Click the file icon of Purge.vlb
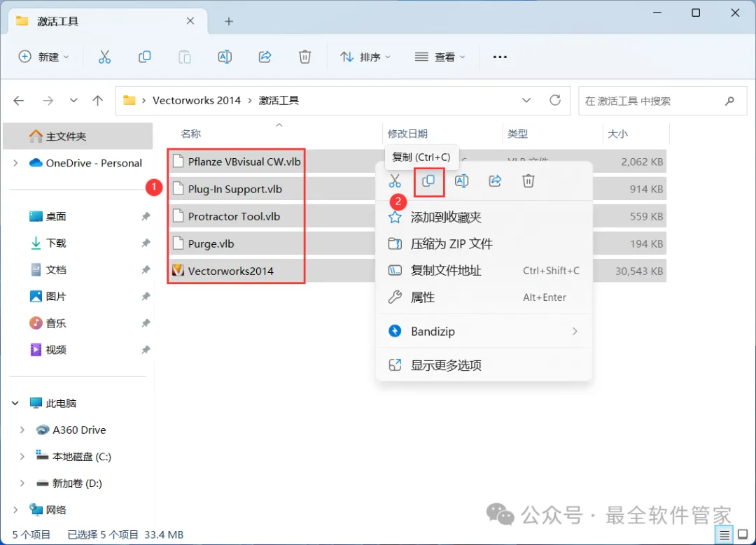The image size is (756, 545). 178,243
